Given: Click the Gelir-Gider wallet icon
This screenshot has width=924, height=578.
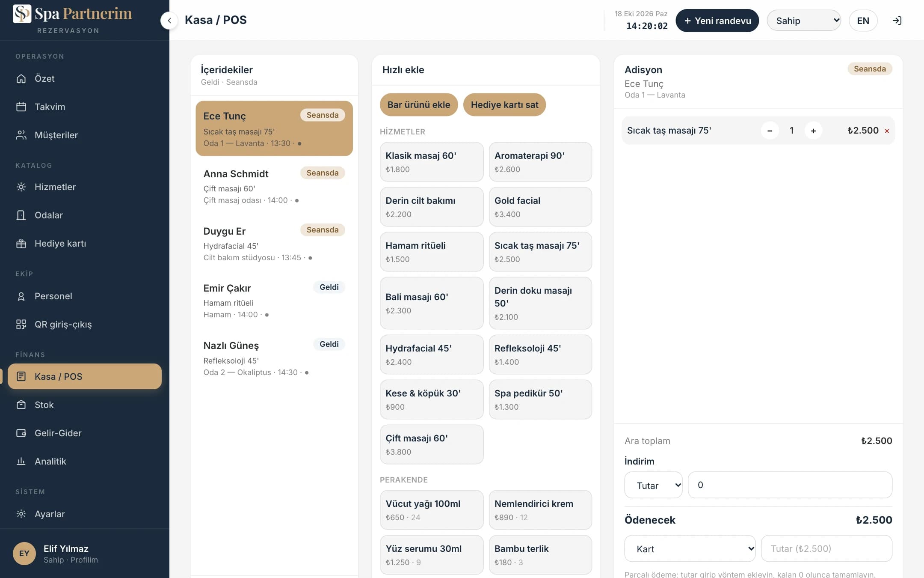Looking at the screenshot, I should 21,433.
